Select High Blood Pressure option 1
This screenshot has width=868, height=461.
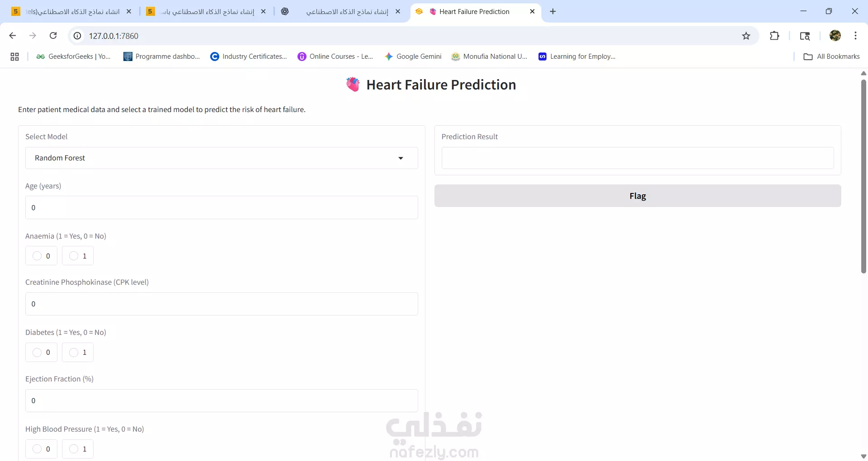click(x=78, y=449)
